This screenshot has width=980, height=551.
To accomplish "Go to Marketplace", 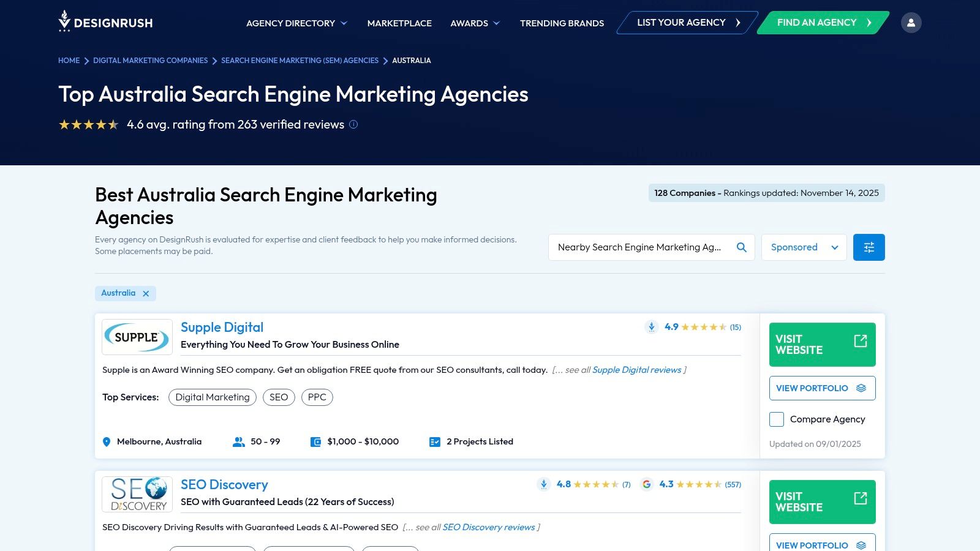I will pyautogui.click(x=399, y=23).
